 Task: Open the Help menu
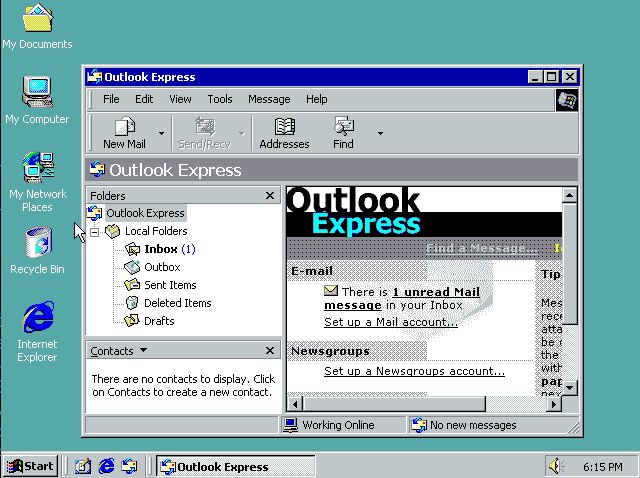coord(317,99)
